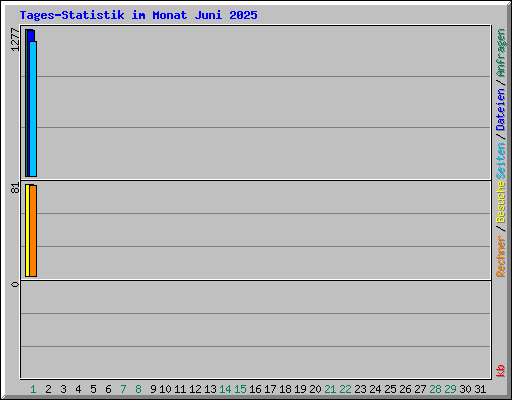This screenshot has height=400, width=512.
Task: Click day 19 on the x-axis
Action: click(x=300, y=389)
